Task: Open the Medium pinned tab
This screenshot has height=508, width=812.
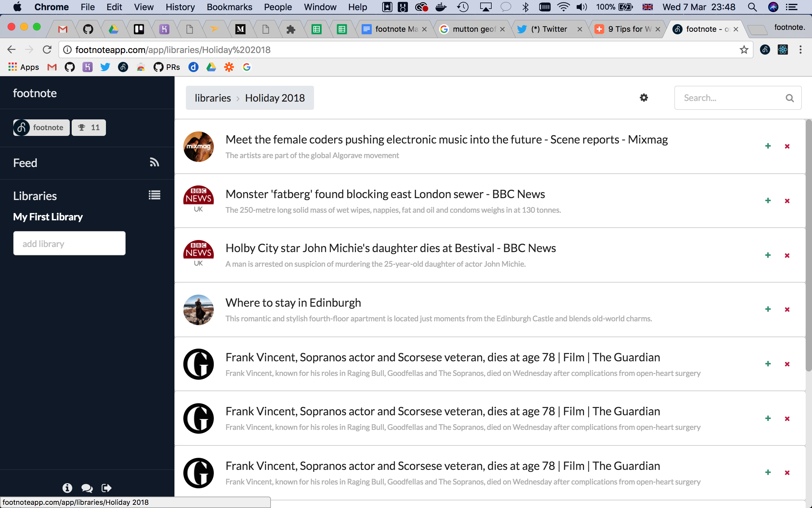Action: click(240, 29)
